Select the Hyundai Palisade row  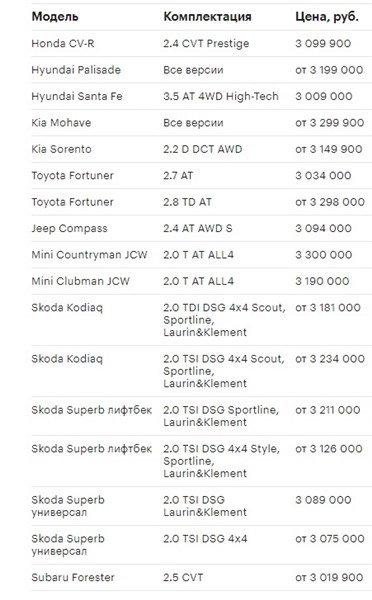(201, 70)
